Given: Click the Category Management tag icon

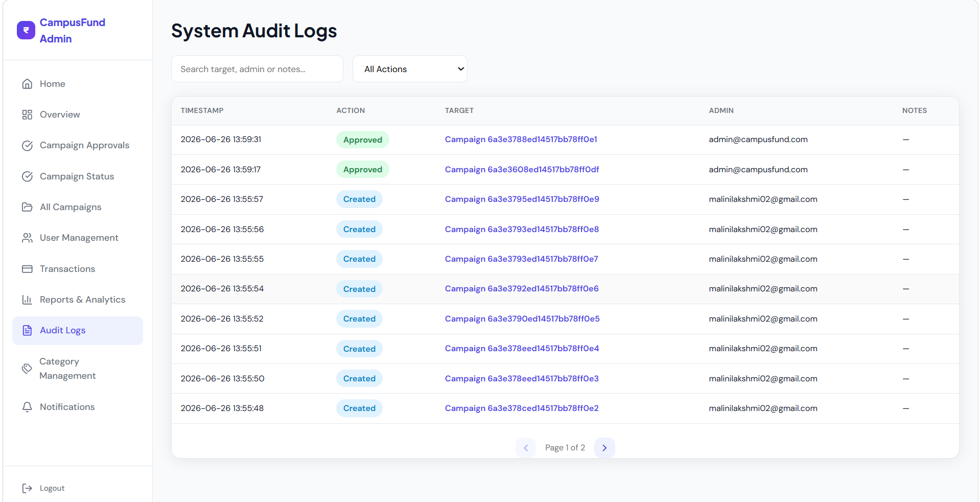Looking at the screenshot, I should (27, 369).
